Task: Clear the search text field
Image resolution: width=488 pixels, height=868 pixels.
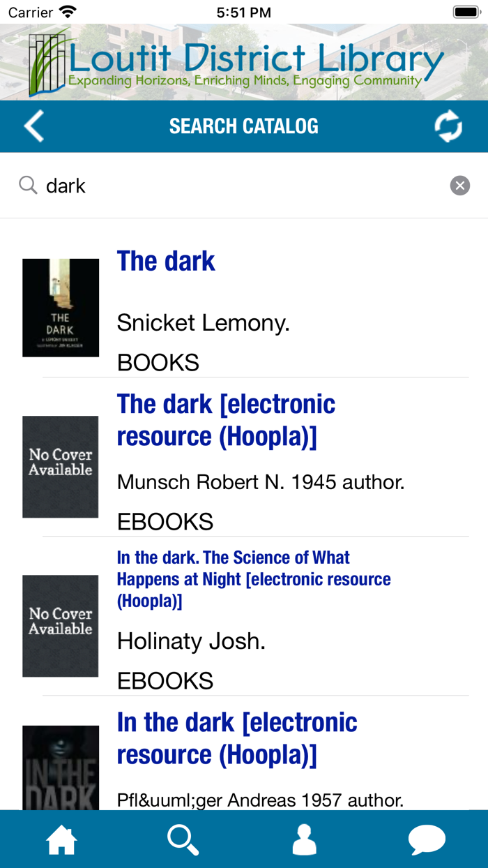Action: click(x=459, y=186)
